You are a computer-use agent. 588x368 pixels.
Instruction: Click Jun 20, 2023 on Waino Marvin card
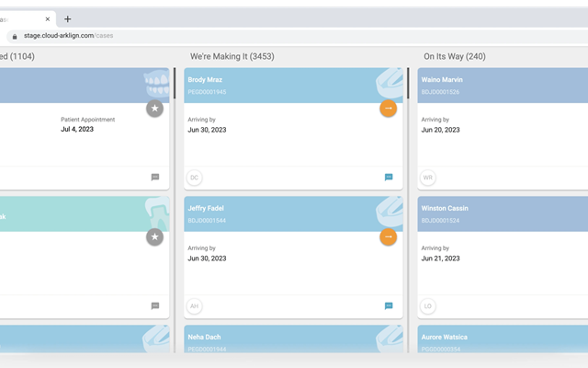tap(440, 130)
